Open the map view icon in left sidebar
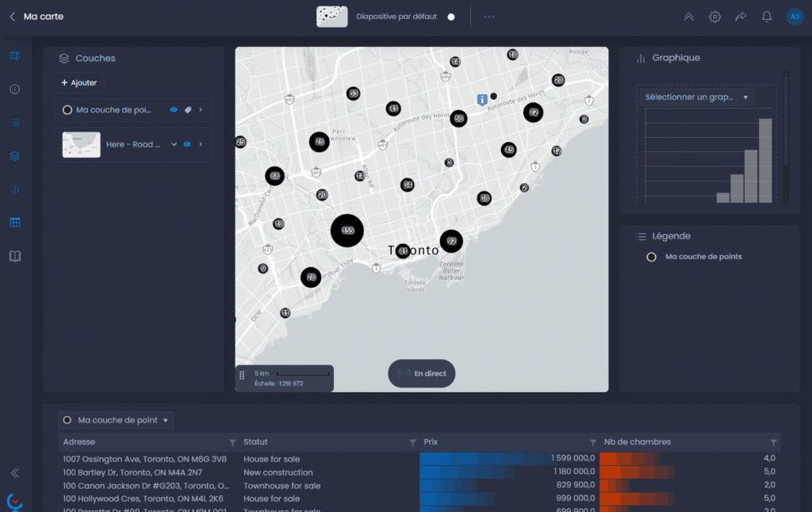Screen dimensions: 812x512 [x=15, y=56]
